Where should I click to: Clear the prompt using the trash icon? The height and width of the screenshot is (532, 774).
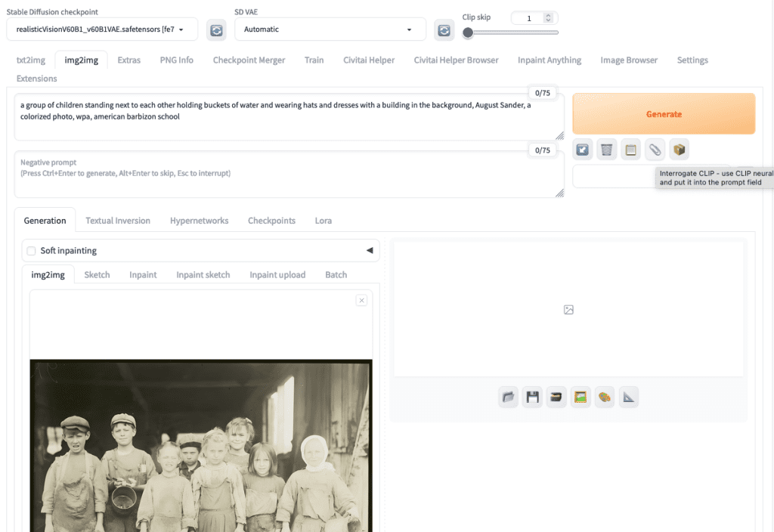click(x=606, y=149)
